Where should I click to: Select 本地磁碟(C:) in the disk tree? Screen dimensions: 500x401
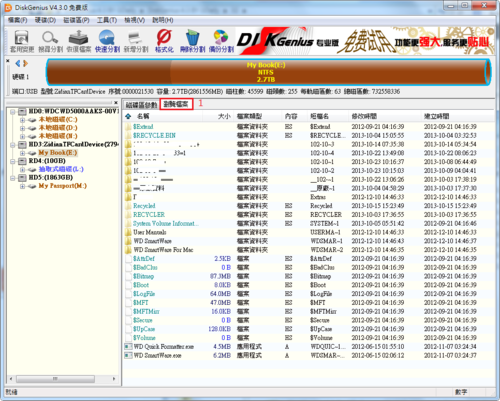(x=58, y=119)
